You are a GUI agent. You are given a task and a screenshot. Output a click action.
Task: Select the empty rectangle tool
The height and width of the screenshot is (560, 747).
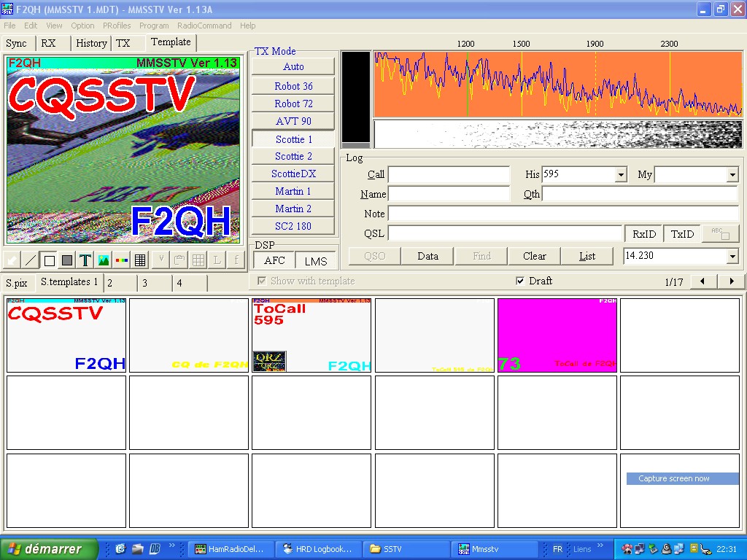[x=49, y=260]
